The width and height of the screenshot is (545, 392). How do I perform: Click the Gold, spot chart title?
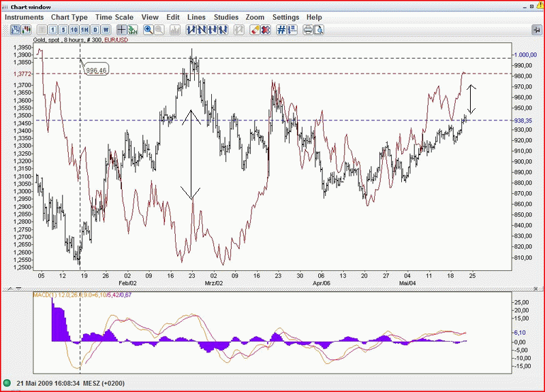point(46,40)
